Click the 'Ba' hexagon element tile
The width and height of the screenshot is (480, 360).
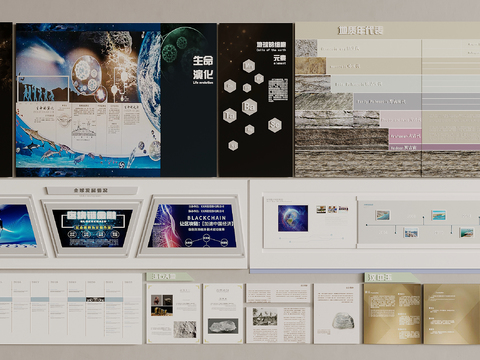tap(249, 107)
